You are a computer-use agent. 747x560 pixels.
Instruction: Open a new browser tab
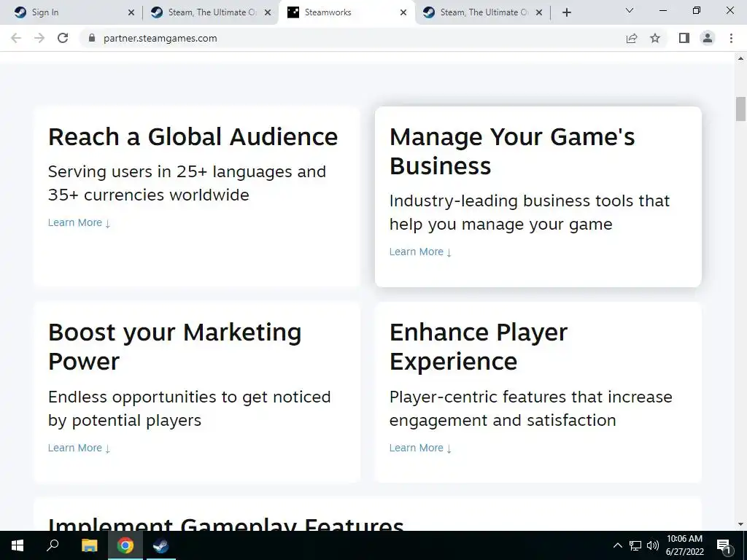pos(566,12)
